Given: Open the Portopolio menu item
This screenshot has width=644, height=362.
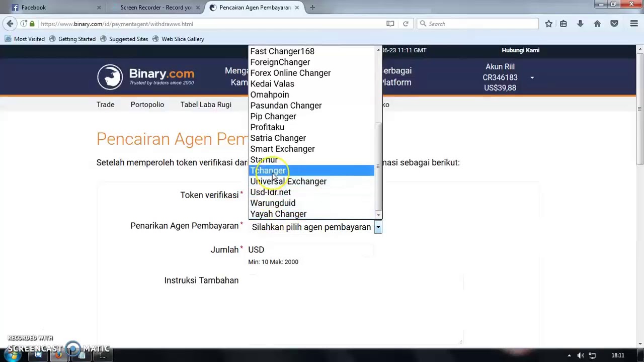Looking at the screenshot, I should coord(147,105).
